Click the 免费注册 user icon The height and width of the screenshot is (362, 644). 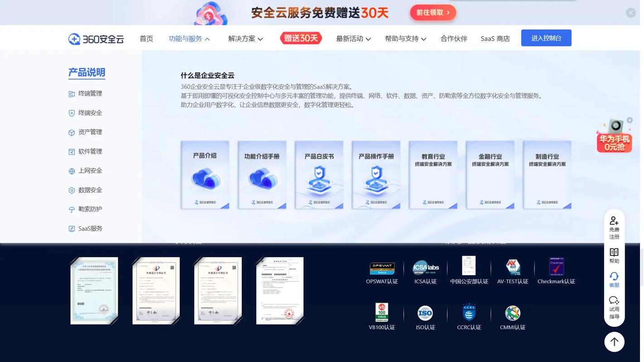[x=614, y=220]
